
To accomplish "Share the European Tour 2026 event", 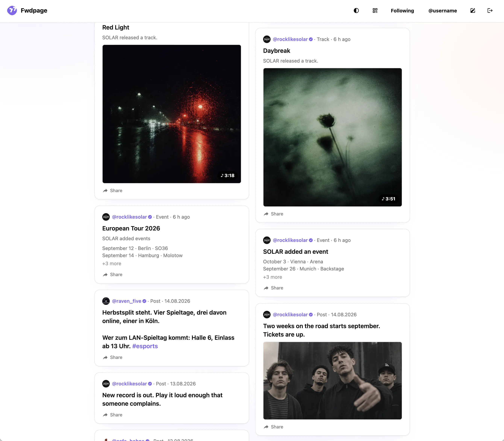I will (x=113, y=274).
